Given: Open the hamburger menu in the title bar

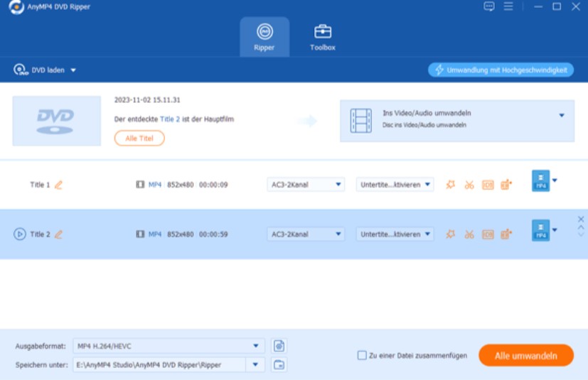Looking at the screenshot, I should tap(508, 6).
